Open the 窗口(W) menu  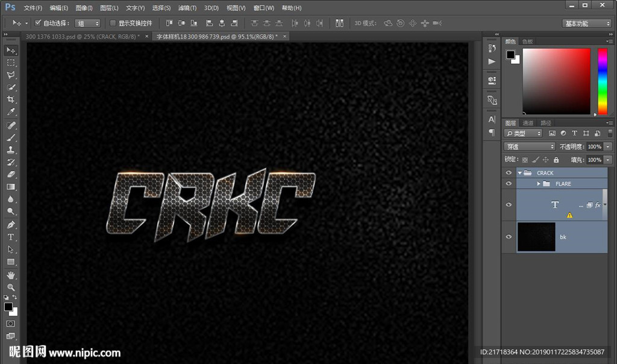(264, 8)
